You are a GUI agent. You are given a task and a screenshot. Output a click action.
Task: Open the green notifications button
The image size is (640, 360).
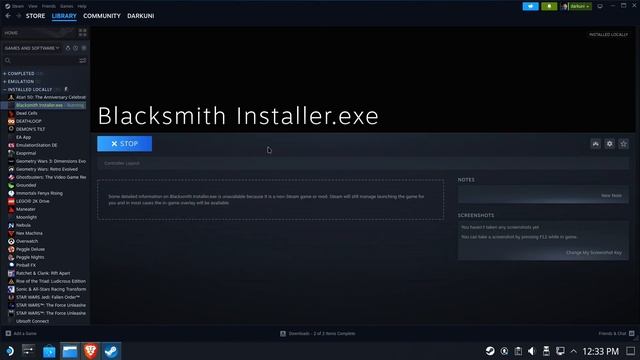pyautogui.click(x=549, y=6)
